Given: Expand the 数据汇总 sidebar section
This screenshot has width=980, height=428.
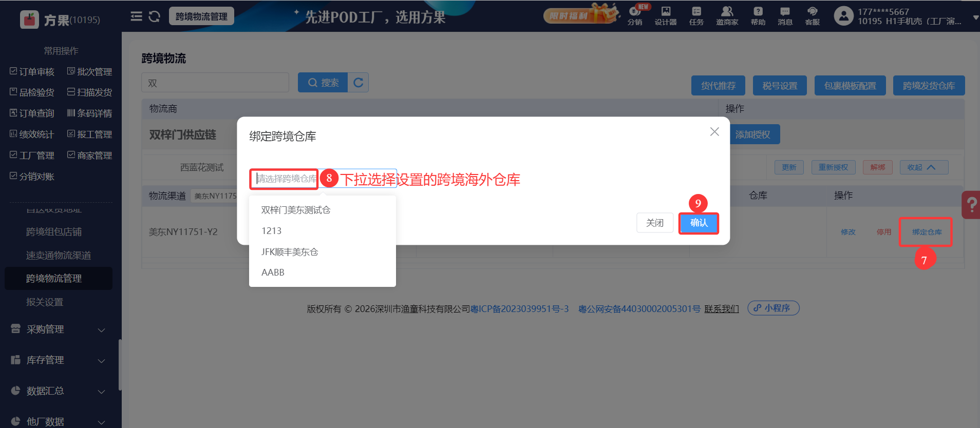Looking at the screenshot, I should pyautogui.click(x=101, y=392).
